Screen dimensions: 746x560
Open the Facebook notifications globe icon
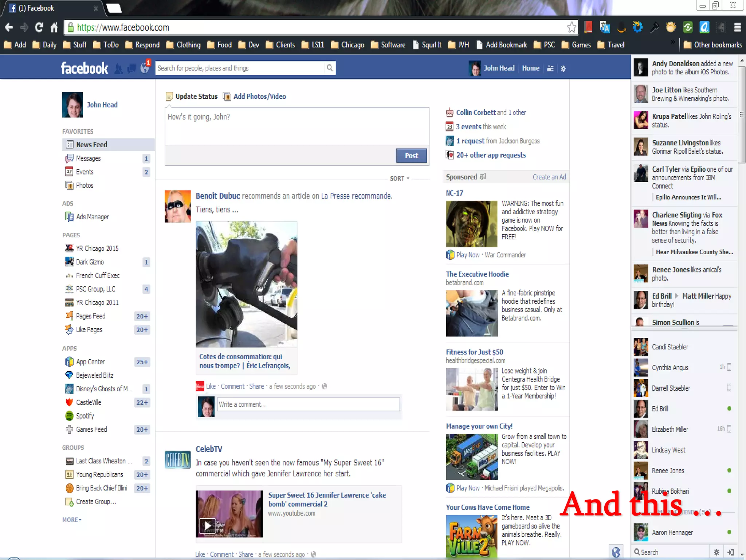tap(145, 68)
